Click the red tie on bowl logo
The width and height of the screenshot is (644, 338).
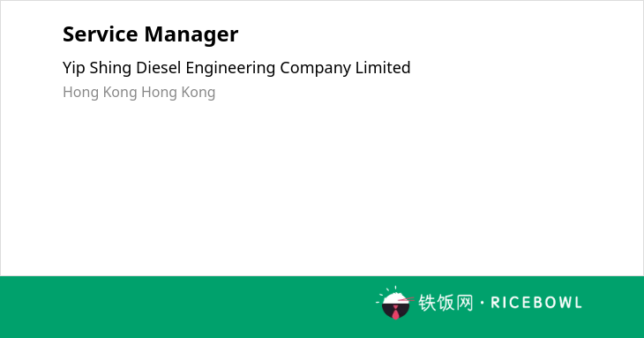[x=395, y=313]
